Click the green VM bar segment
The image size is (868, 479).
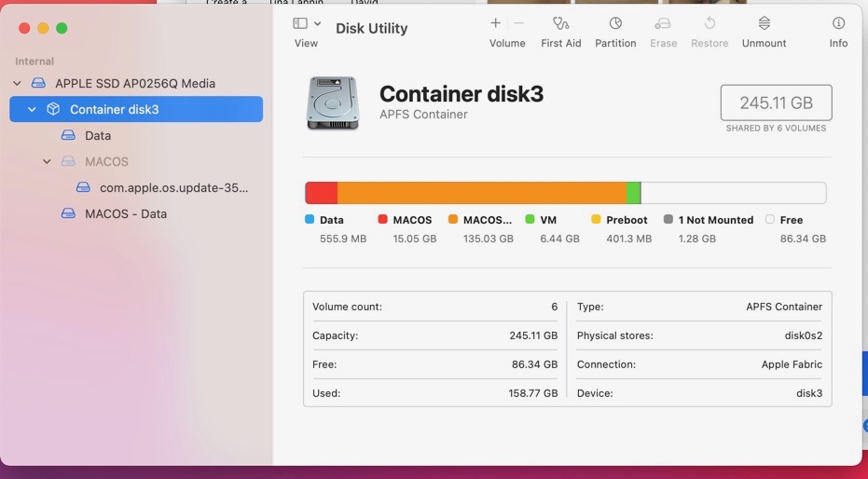[633, 193]
